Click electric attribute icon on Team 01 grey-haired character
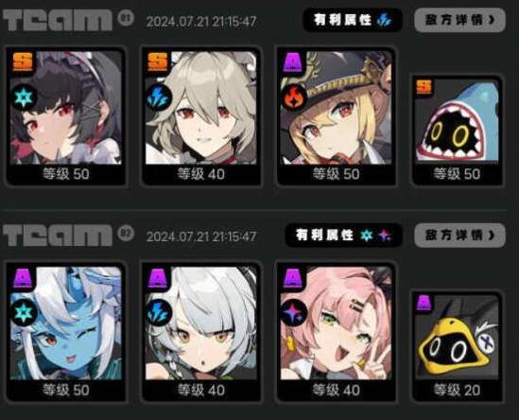Image resolution: width=519 pixels, height=420 pixels. (159, 97)
